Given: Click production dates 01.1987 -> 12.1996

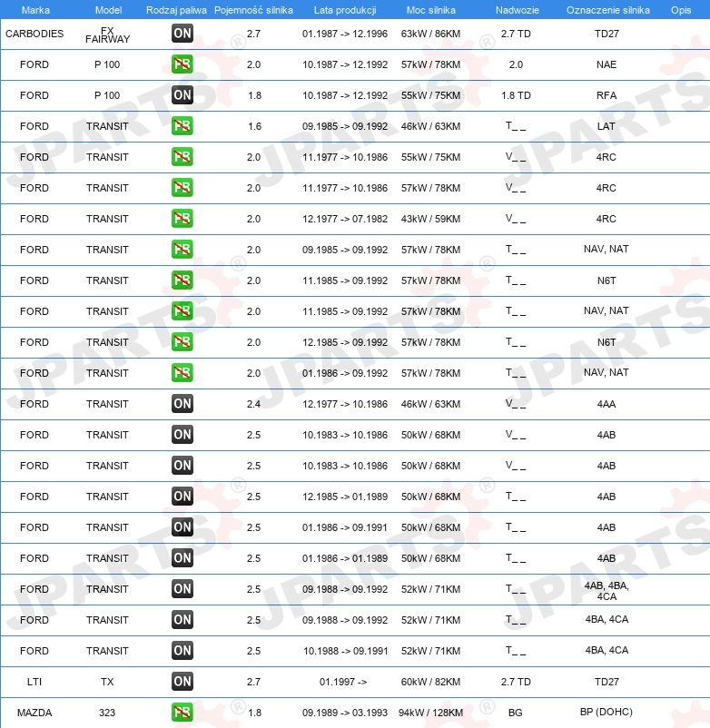Looking at the screenshot, I should (344, 34).
